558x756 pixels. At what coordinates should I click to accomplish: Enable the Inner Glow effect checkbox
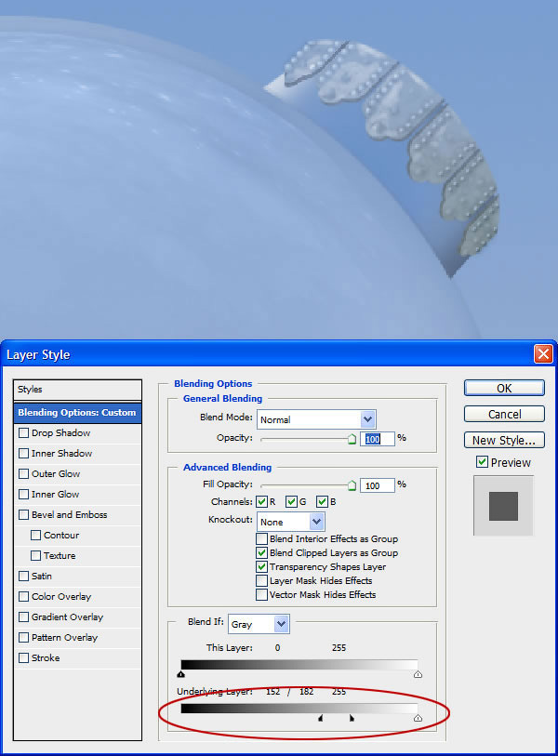tap(23, 494)
